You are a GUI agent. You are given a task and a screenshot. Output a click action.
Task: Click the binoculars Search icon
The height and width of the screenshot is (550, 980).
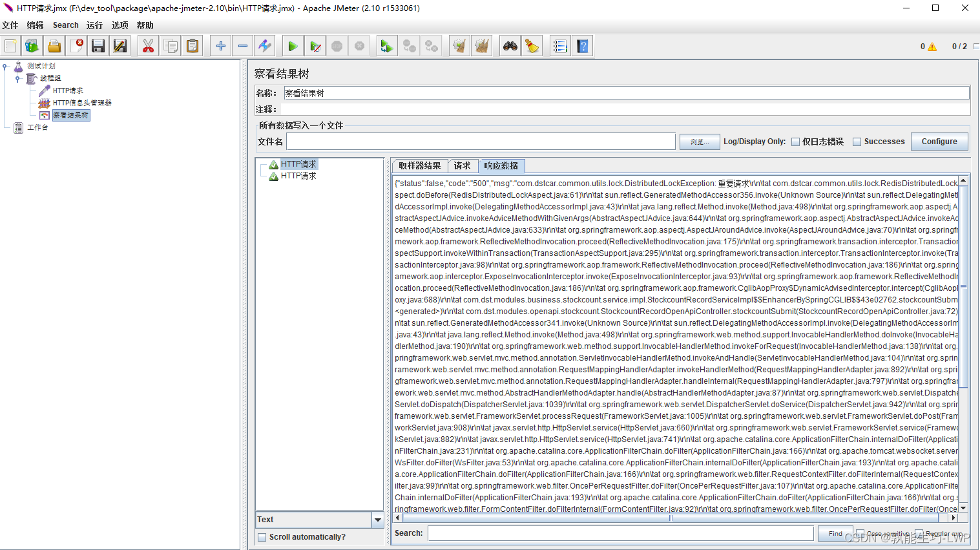point(510,46)
